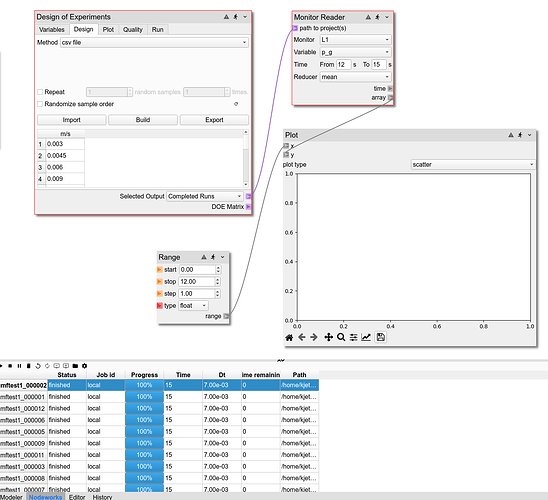The image size is (548, 500).
Task: Click the Range stop value field
Action: (197, 282)
